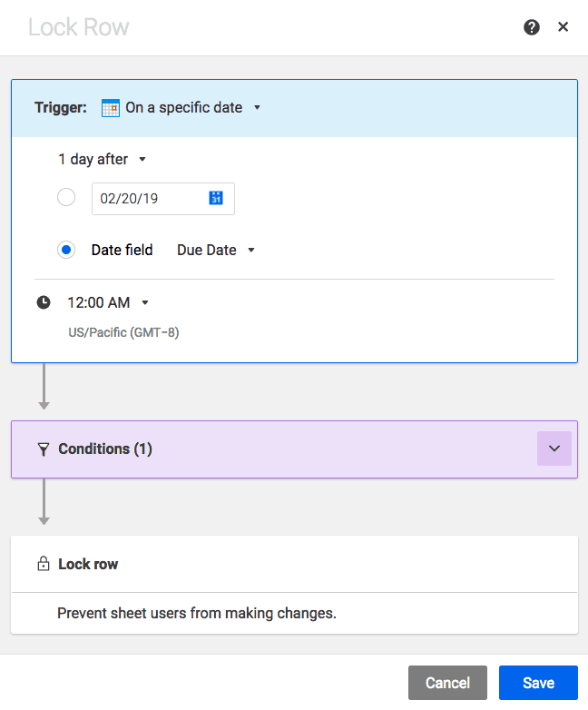The width and height of the screenshot is (588, 710).
Task: Open the 12:00 AM time dropdown
Action: coord(108,302)
